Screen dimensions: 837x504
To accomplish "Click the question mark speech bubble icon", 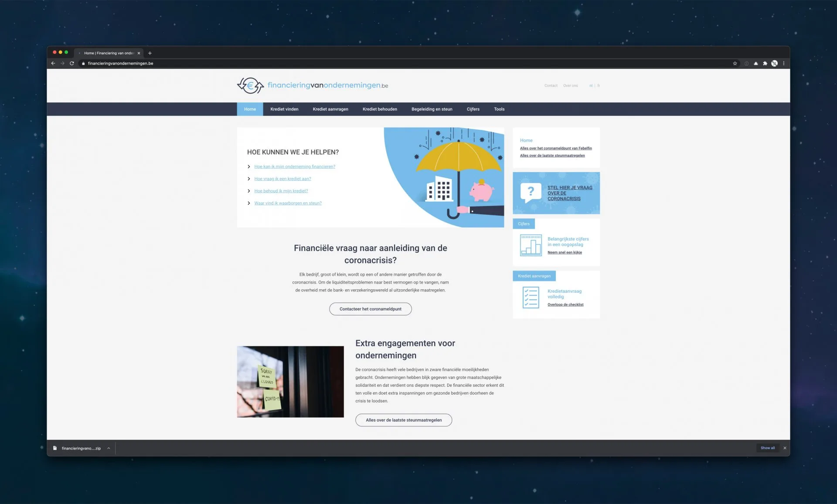I will (x=531, y=193).
